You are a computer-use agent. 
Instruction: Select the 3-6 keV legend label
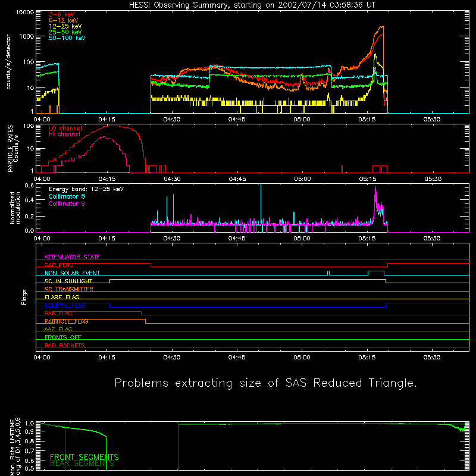62,14
